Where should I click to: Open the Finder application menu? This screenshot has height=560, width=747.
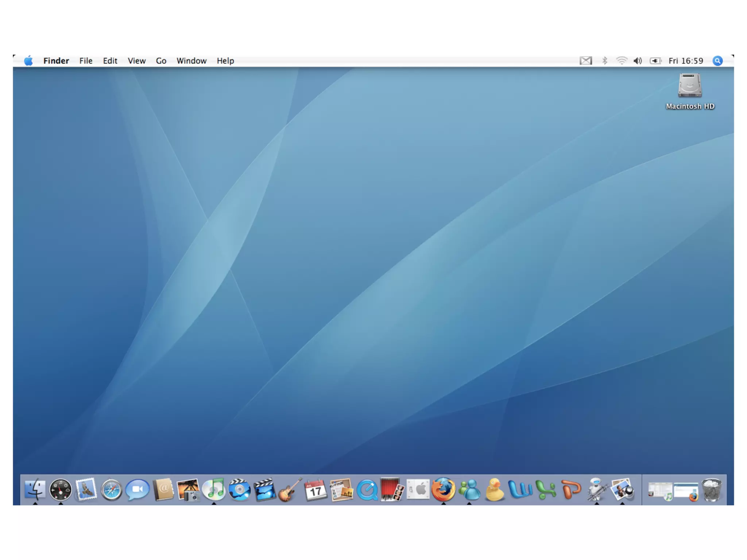56,61
